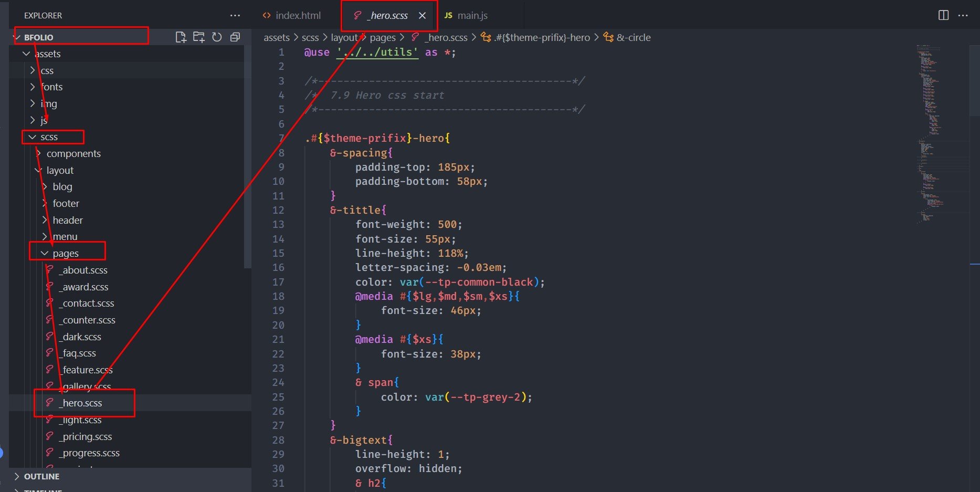Click the layout breadcrumb segment
This screenshot has height=492, width=980.
coord(344,37)
